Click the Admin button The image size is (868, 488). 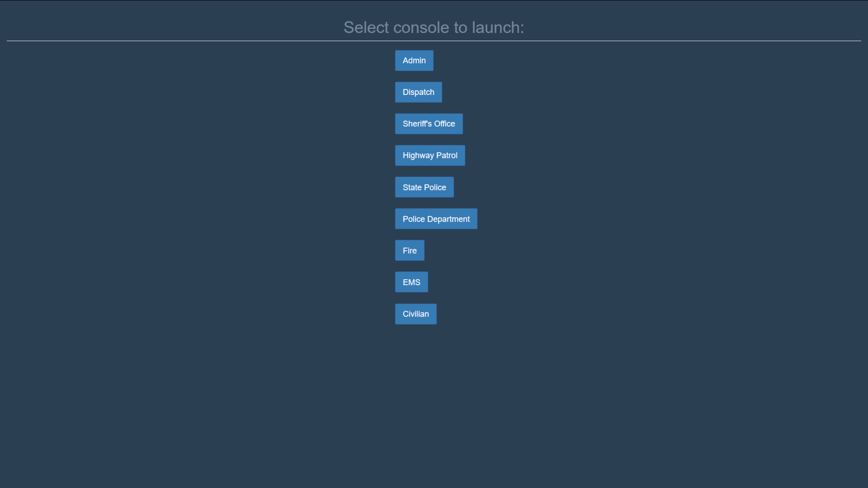[414, 61]
